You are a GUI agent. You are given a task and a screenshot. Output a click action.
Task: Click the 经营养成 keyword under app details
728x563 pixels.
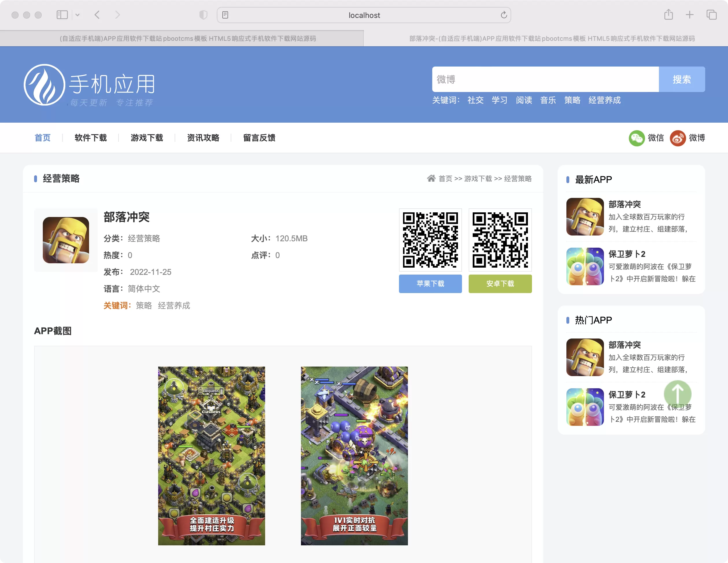pyautogui.click(x=174, y=306)
